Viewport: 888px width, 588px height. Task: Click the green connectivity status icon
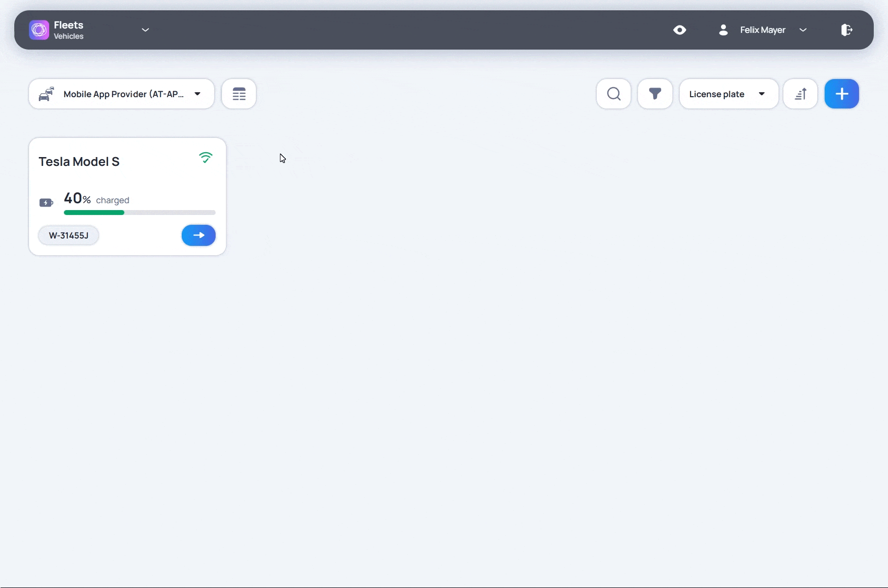coord(206,158)
